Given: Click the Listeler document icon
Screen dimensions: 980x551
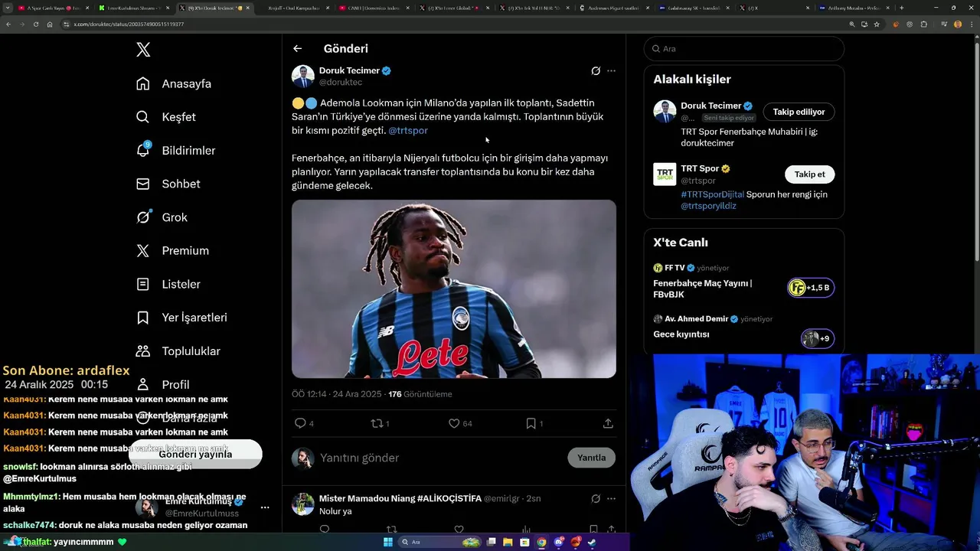Looking at the screenshot, I should pos(143,284).
